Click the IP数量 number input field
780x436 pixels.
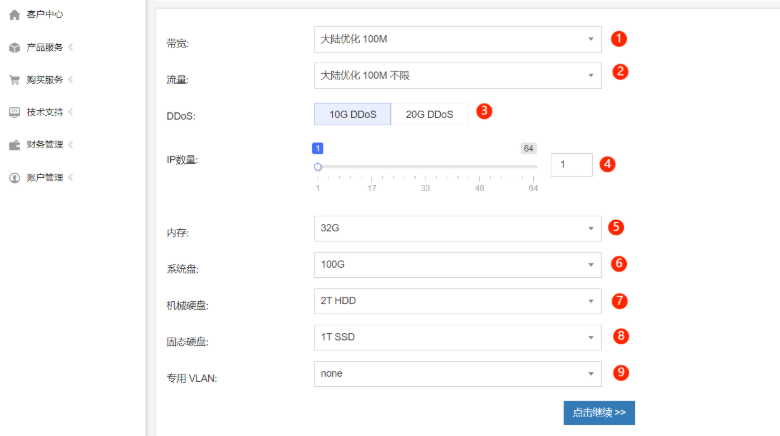coord(572,165)
